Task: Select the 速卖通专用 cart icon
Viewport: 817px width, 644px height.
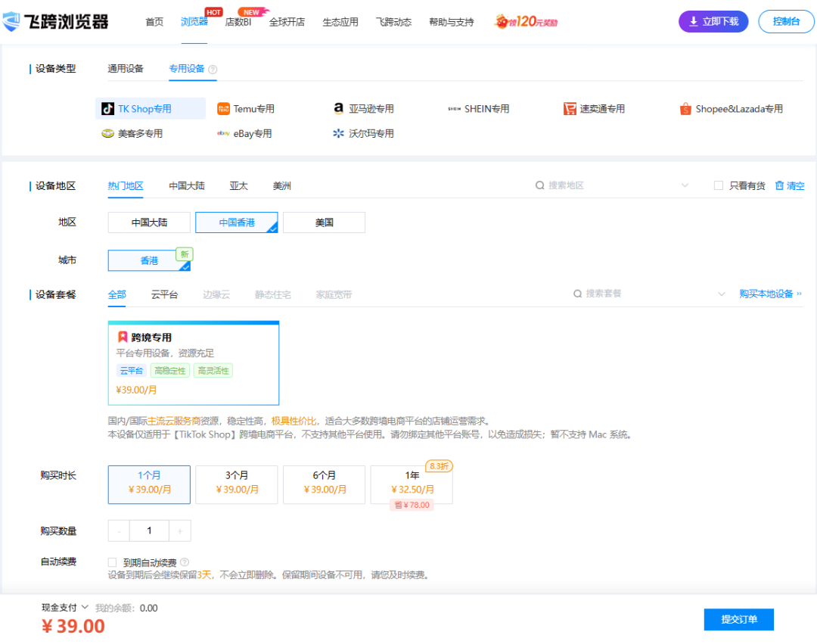Action: click(x=570, y=108)
